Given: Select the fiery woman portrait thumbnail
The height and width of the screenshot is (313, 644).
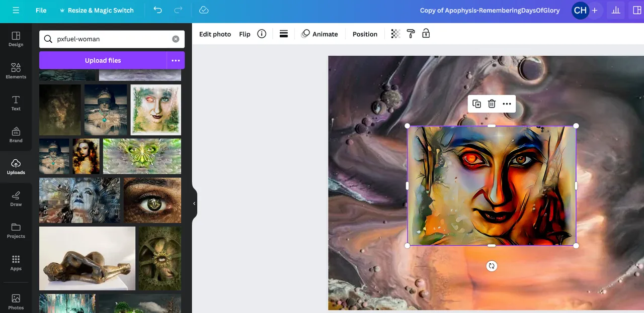Looking at the screenshot, I should (x=86, y=156).
